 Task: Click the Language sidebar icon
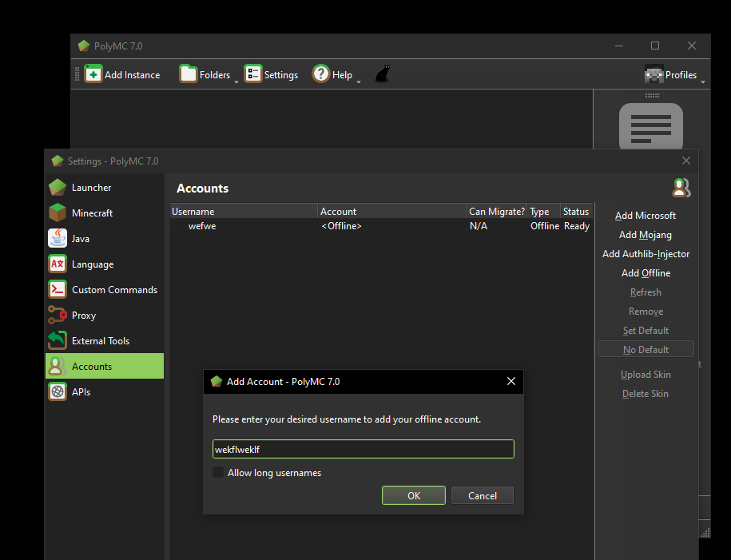tap(58, 264)
